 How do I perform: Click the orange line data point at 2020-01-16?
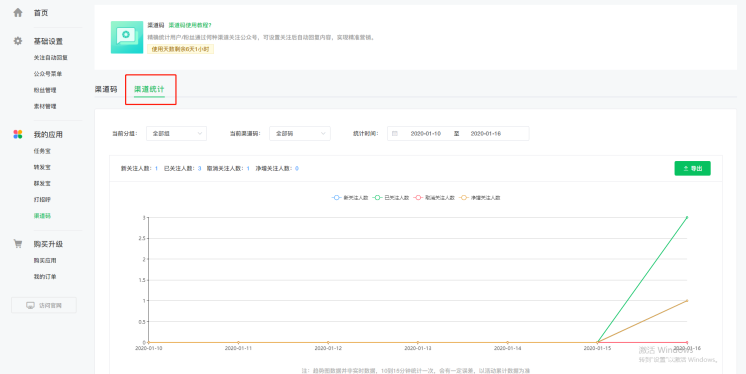687,301
